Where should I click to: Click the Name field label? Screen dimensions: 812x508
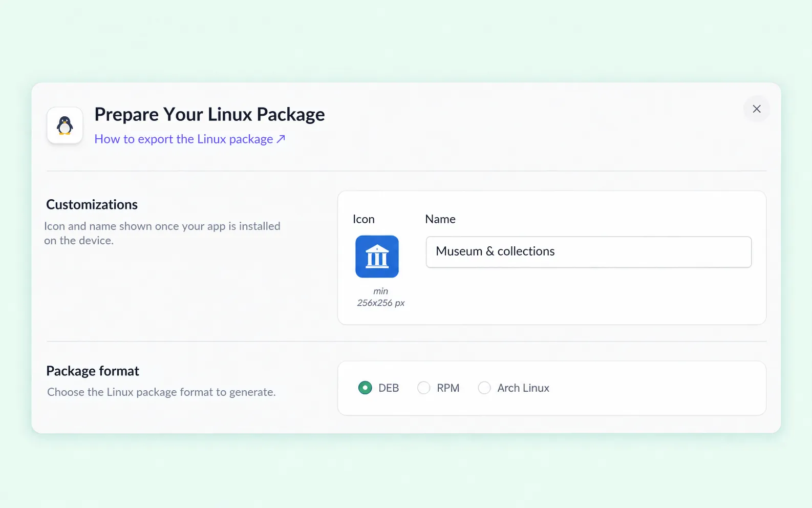440,219
